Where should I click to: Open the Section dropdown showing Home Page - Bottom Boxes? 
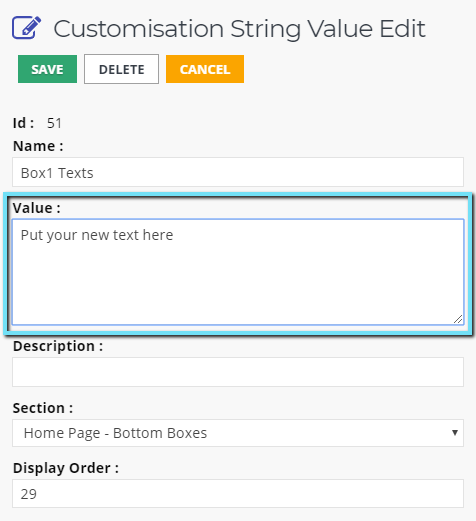(x=238, y=433)
